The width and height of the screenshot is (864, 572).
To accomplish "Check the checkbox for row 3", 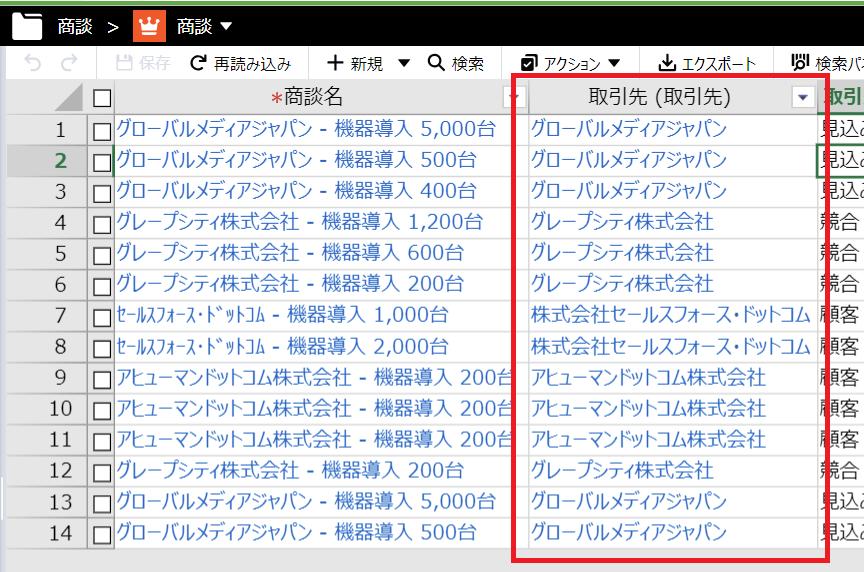I will coord(102,193).
